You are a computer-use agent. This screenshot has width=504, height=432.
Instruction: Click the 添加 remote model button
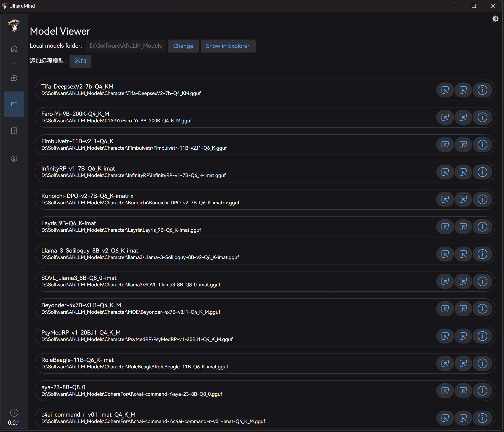[80, 61]
